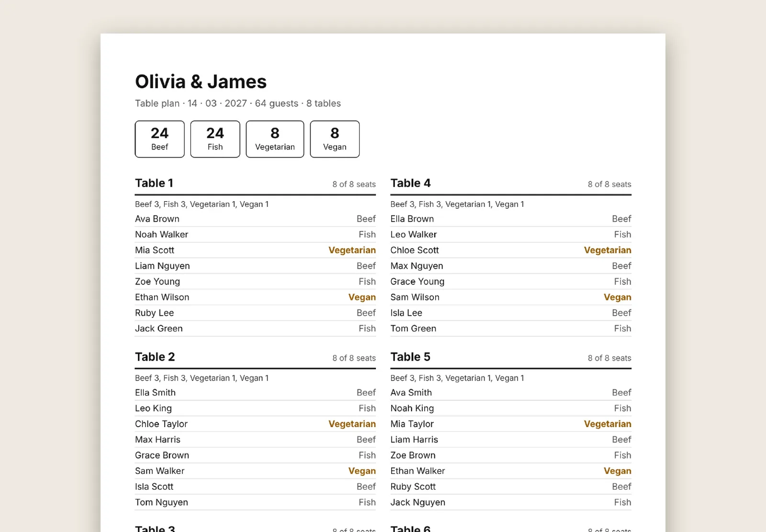Select guest Ethan Wilson
The width and height of the screenshot is (766, 532).
[x=162, y=297]
